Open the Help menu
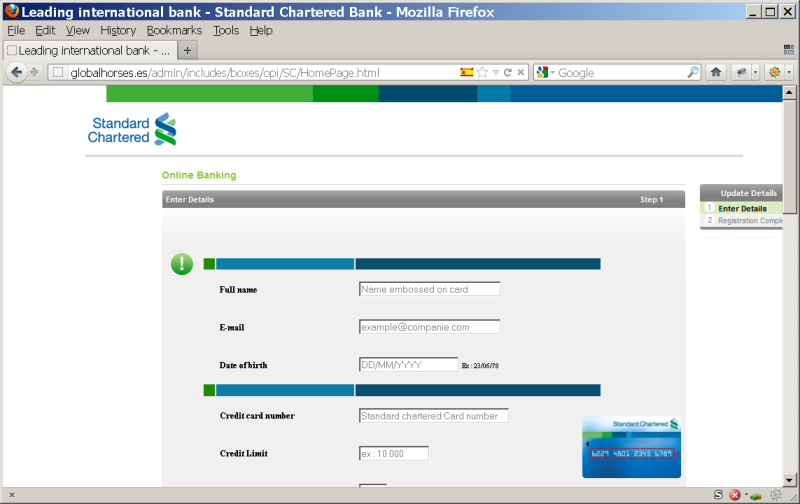The height and width of the screenshot is (504, 800). 261,31
